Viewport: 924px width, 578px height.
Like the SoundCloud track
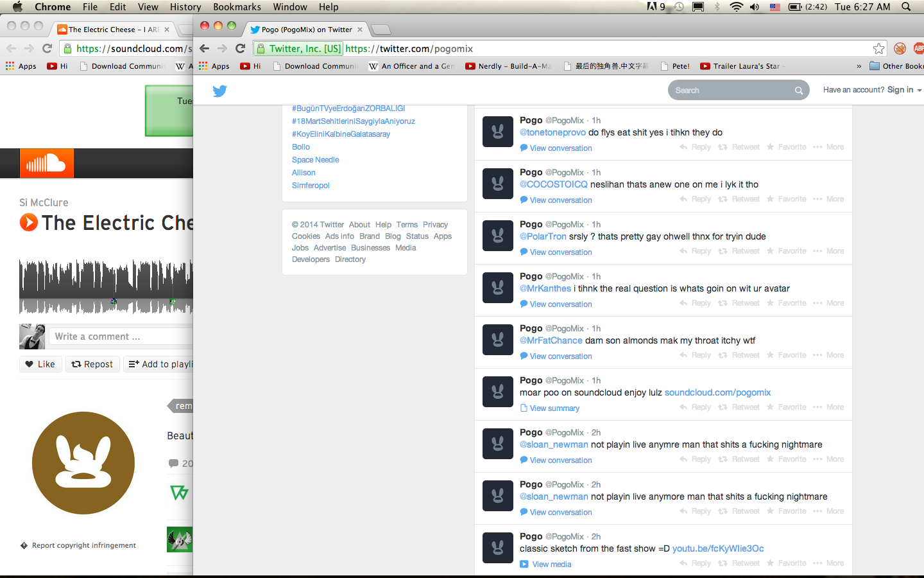40,364
